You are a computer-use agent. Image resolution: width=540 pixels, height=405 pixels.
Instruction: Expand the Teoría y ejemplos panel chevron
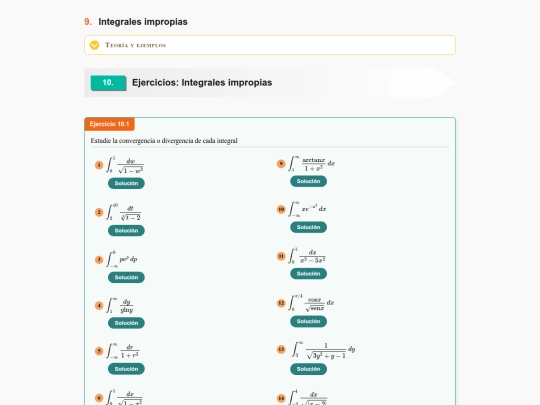[x=94, y=45]
